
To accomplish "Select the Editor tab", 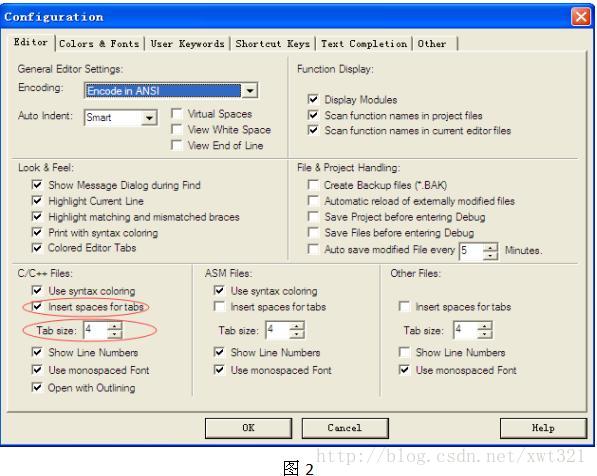I will point(31,42).
